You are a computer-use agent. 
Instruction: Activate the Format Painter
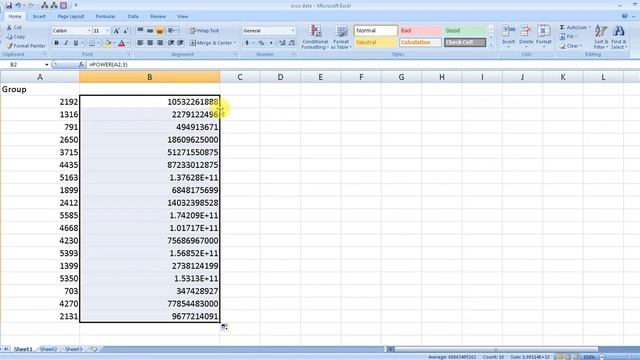click(26, 46)
